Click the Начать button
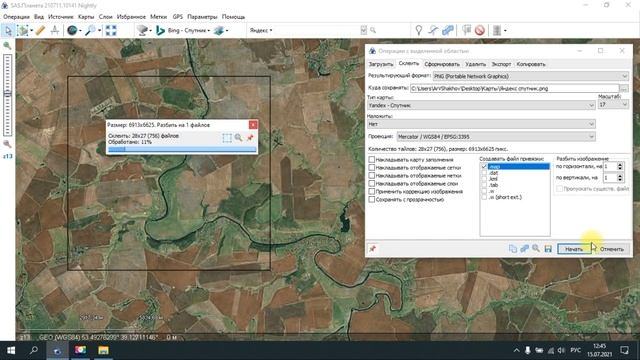The height and width of the screenshot is (360, 640). [x=574, y=249]
